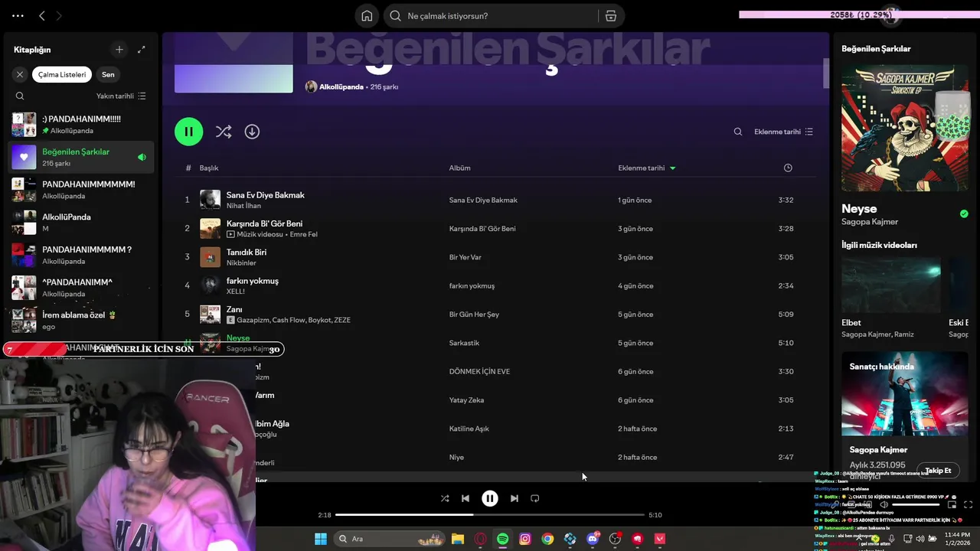Expand the Kitaplığın library panel

click(x=141, y=50)
